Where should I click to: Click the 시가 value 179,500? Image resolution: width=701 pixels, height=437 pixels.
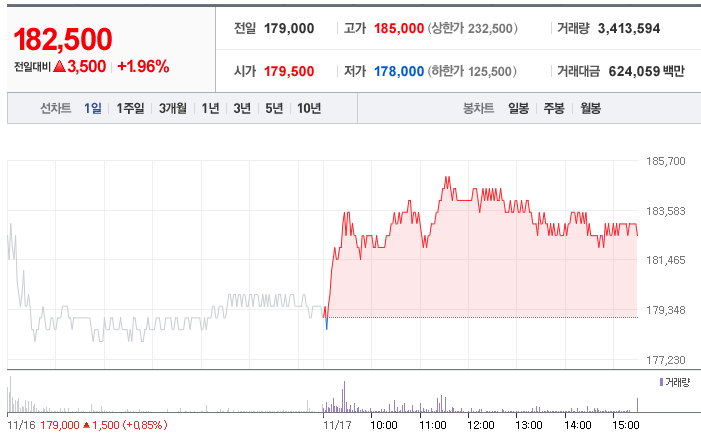[289, 71]
